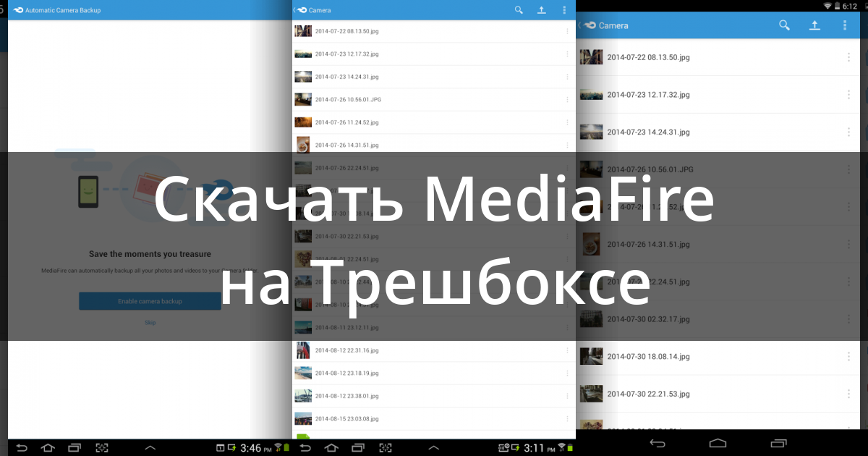Tap the MediaFire back logo in the right Camera header
This screenshot has width=868, height=456.
[x=587, y=25]
